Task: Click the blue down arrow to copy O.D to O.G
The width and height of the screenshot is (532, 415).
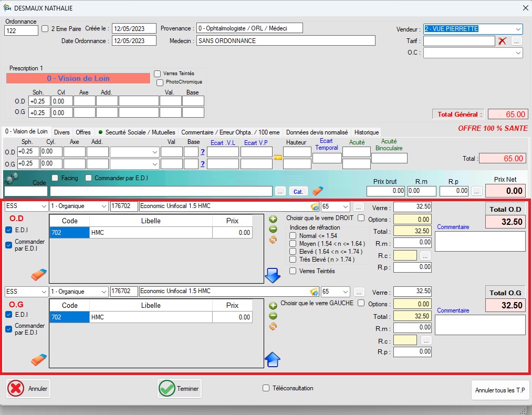Action: pos(273,275)
